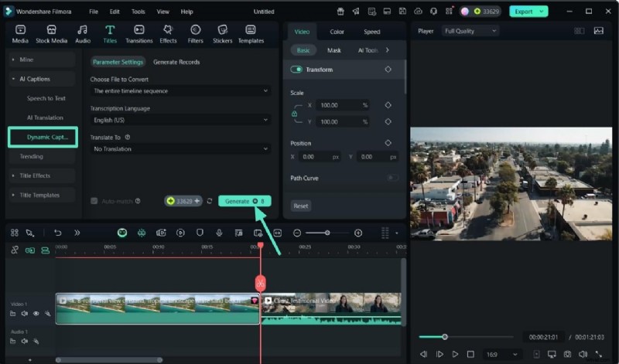
Task: Expand the Full Quality player dropdown
Action: 470,31
